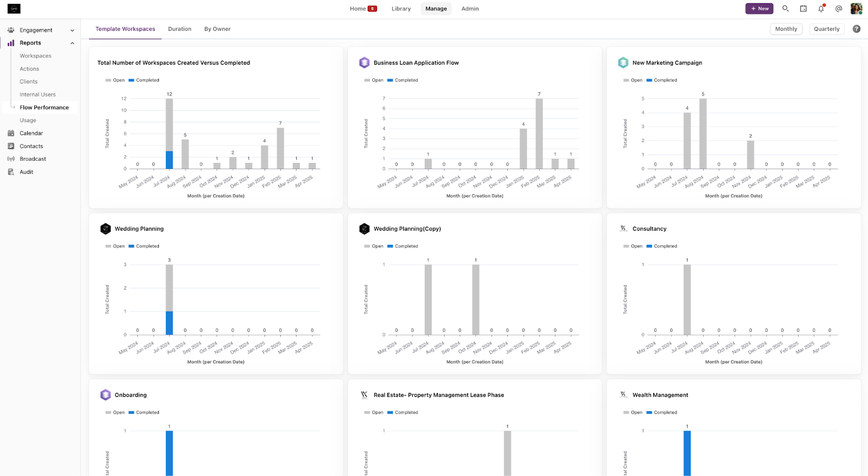868x476 pixels.
Task: Collapse the Reports section chevron
Action: pyautogui.click(x=72, y=43)
